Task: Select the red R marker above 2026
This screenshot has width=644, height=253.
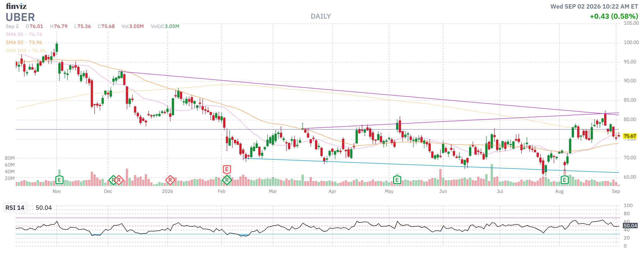Action: [170, 180]
